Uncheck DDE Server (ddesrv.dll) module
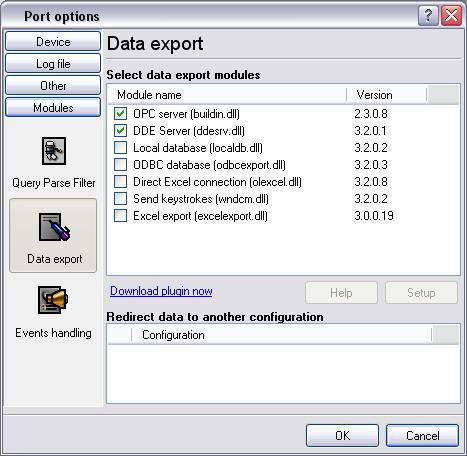467x456 pixels. (120, 131)
